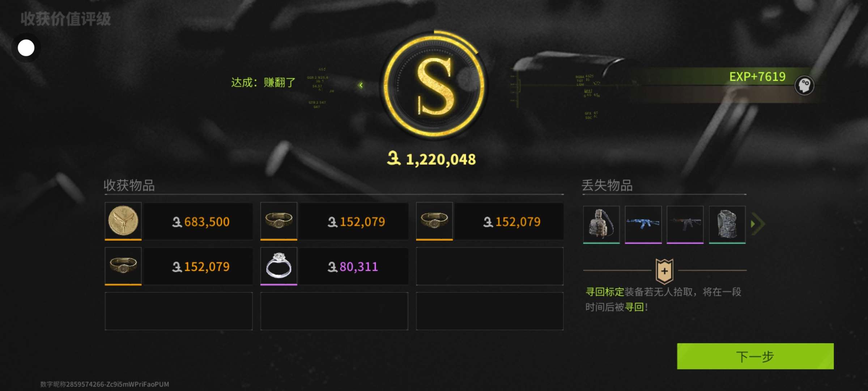Select the lost blue AK rifle icon
This screenshot has height=391, width=868.
[x=643, y=224]
